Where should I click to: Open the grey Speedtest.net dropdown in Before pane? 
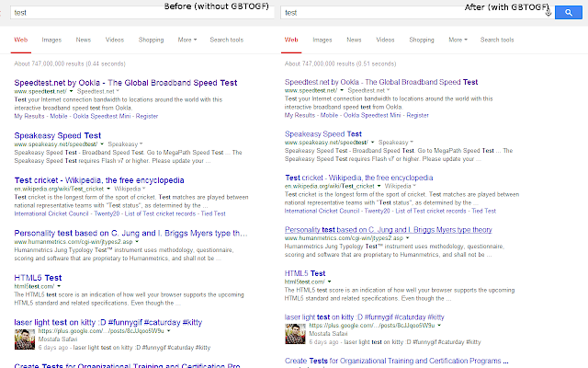(x=98, y=91)
